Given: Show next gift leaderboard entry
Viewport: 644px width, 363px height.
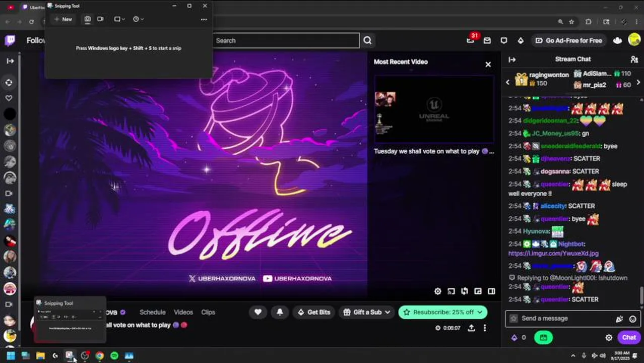Looking at the screenshot, I should coord(638,82).
